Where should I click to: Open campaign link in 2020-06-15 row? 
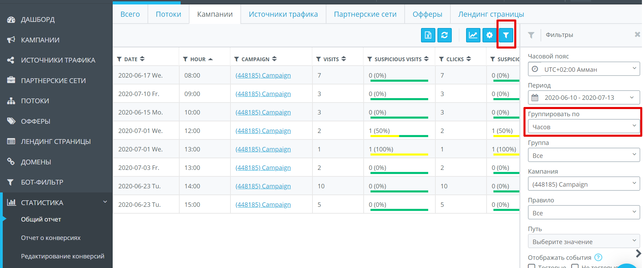click(263, 112)
